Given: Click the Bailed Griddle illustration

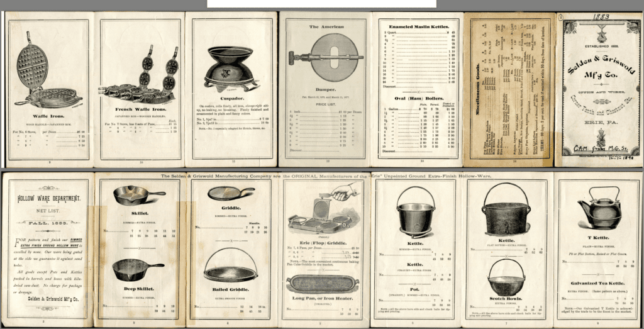Looking at the screenshot, I should pyautogui.click(x=231, y=265).
